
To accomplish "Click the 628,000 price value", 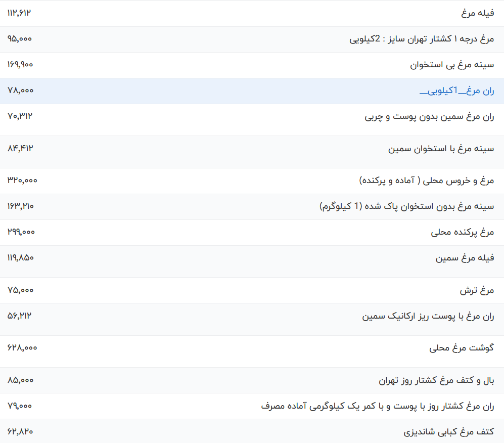I will (x=22, y=348).
